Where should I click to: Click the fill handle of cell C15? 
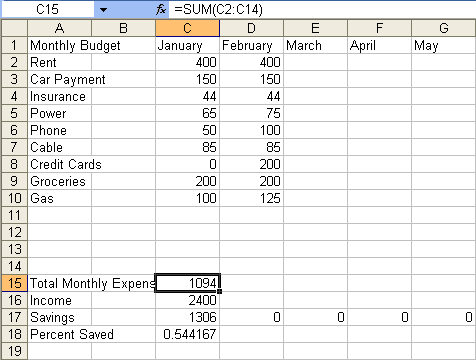(219, 291)
